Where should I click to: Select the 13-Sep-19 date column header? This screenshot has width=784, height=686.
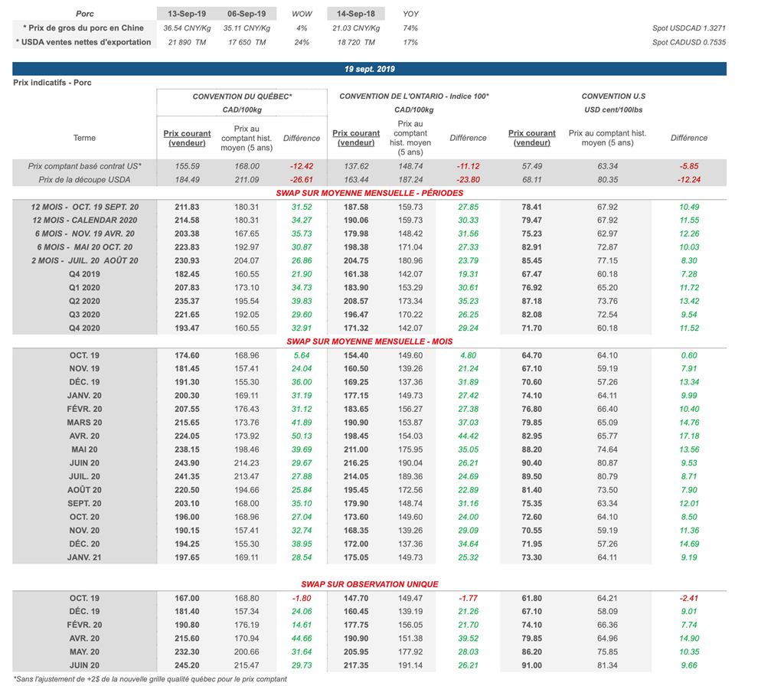coord(186,14)
